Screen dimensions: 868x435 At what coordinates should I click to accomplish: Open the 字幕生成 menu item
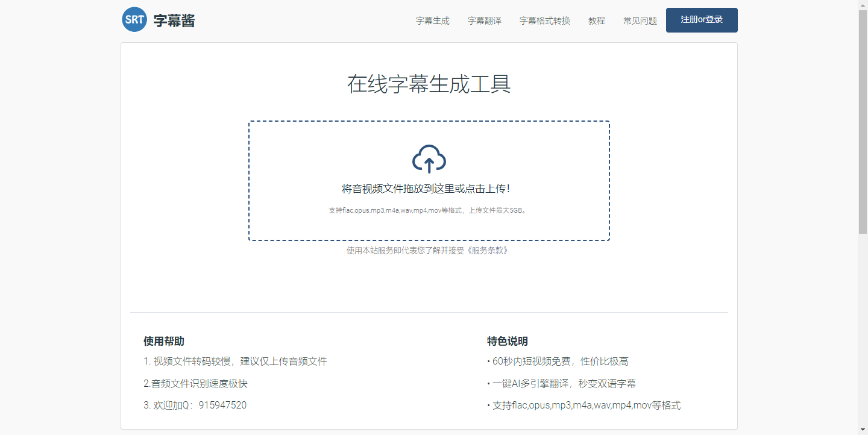(433, 20)
